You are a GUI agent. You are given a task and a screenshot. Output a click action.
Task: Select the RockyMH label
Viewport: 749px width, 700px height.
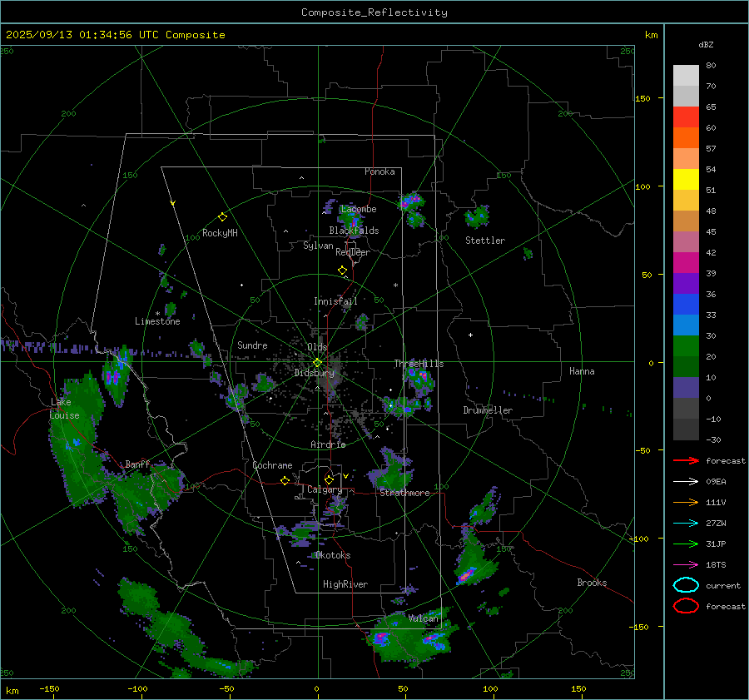pyautogui.click(x=220, y=233)
